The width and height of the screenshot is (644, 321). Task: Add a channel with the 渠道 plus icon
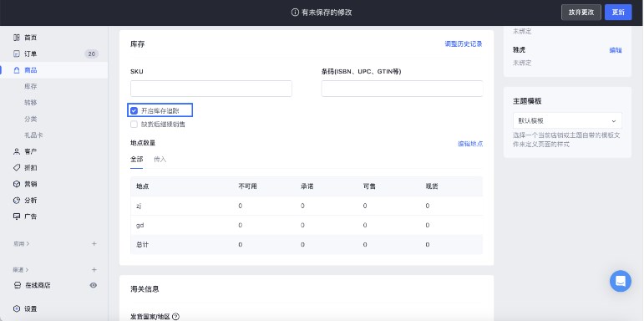[94, 270]
